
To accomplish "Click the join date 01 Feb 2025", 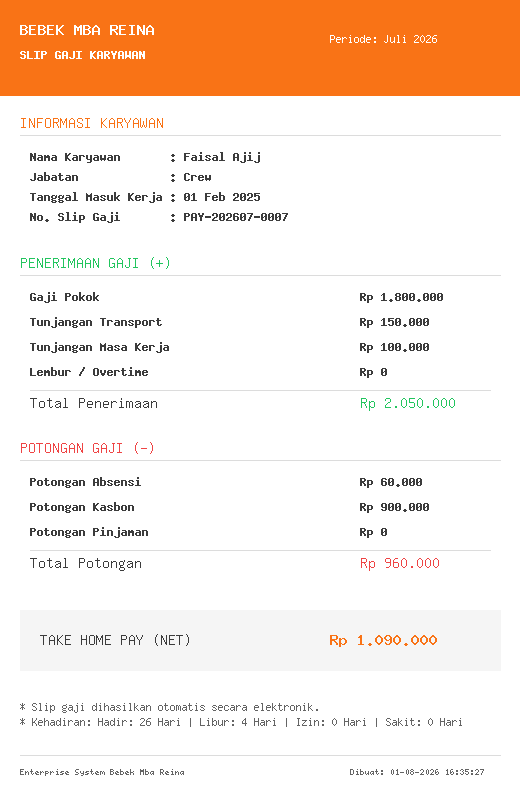I will coord(222,197).
